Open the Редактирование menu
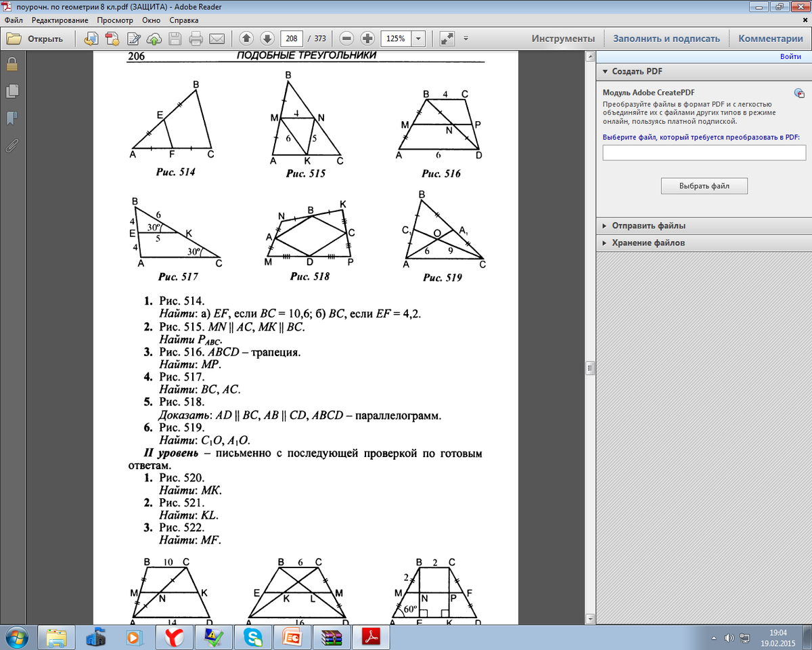The width and height of the screenshot is (812, 650). (x=60, y=20)
